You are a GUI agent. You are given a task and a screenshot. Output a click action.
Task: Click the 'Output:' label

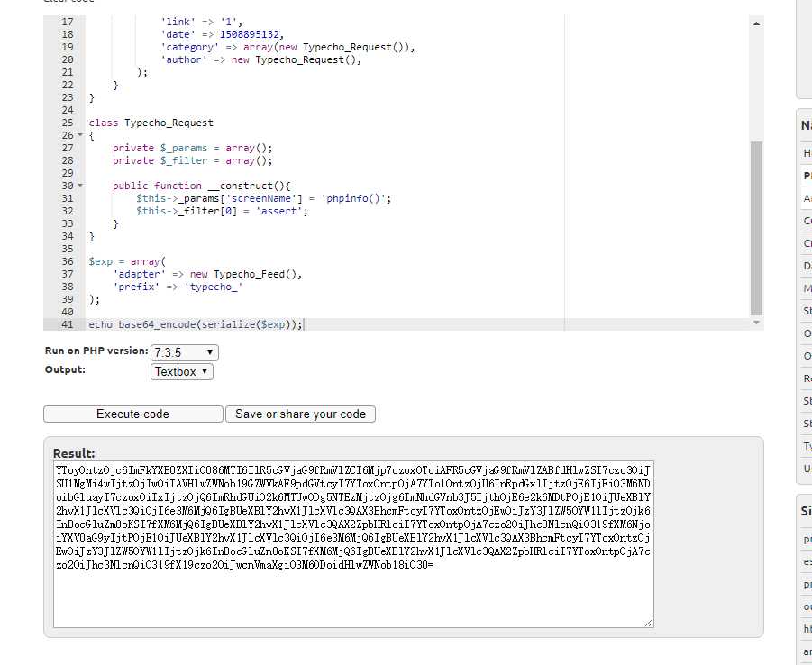pyautogui.click(x=65, y=369)
